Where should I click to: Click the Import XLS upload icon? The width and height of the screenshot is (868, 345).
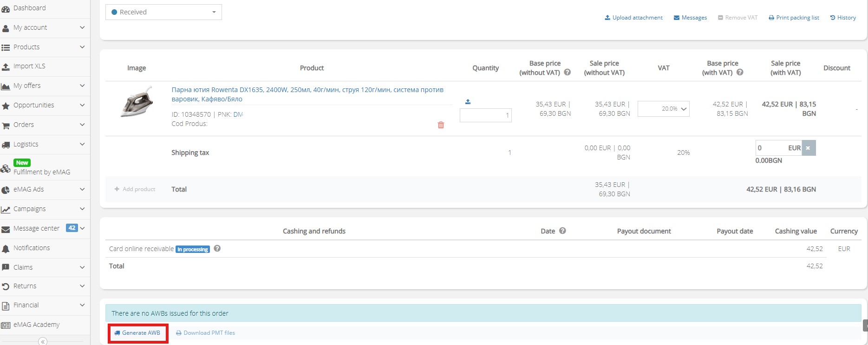click(6, 66)
